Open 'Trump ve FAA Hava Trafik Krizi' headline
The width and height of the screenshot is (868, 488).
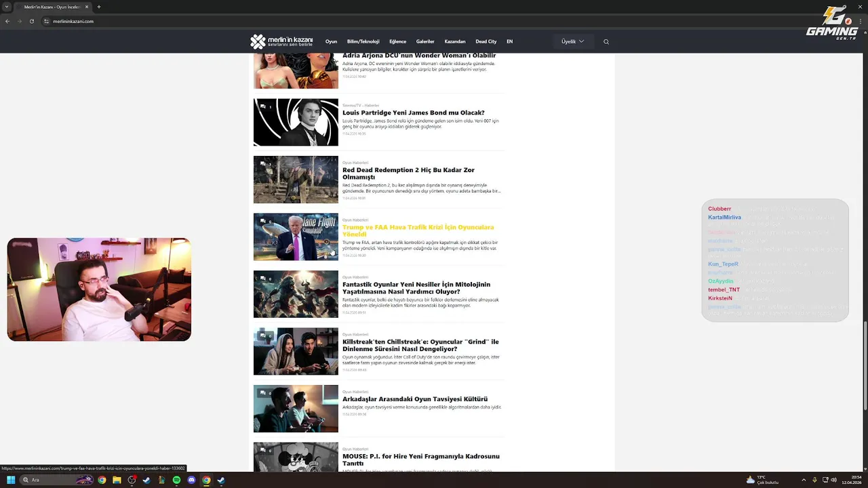[418, 230]
